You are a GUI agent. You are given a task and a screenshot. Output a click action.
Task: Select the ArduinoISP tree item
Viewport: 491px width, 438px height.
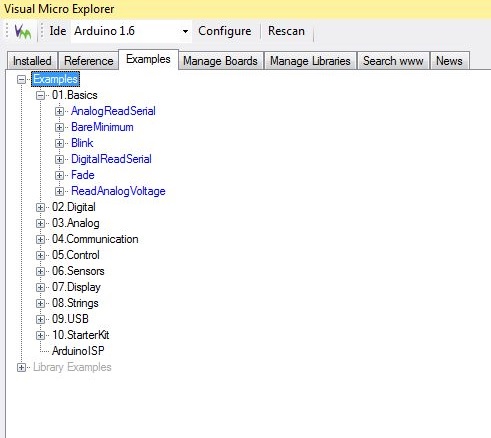[x=78, y=351]
